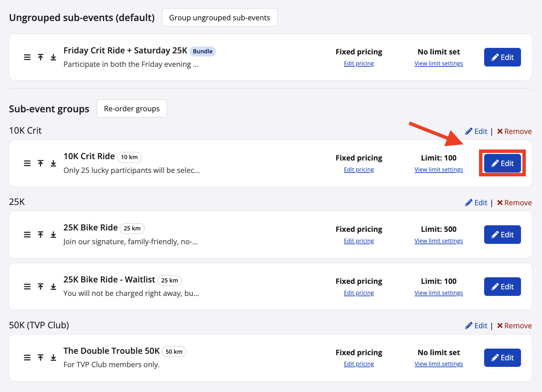Move 25K Bike Ride - Waitlist to top
The width and height of the screenshot is (542, 392).
(41, 287)
